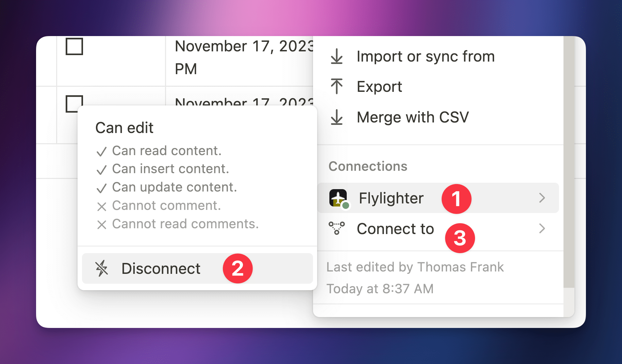Screen dimensions: 622x364
Task: Click the Disconnect lightning bolt icon
Action: [101, 268]
